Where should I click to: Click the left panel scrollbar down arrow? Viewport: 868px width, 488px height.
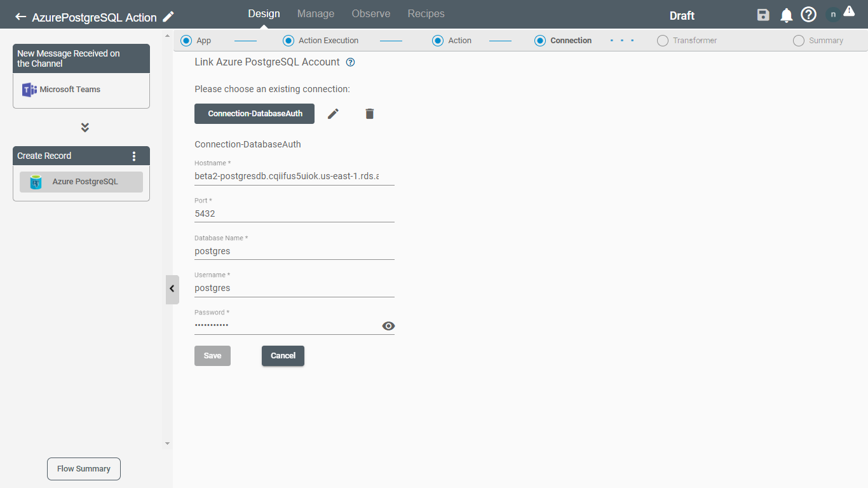point(168,444)
